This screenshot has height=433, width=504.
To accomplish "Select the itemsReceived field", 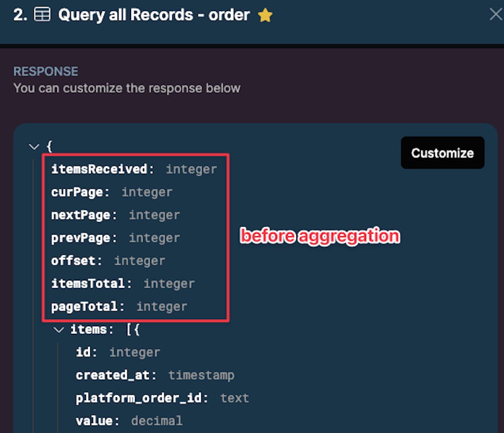I will tap(134, 169).
